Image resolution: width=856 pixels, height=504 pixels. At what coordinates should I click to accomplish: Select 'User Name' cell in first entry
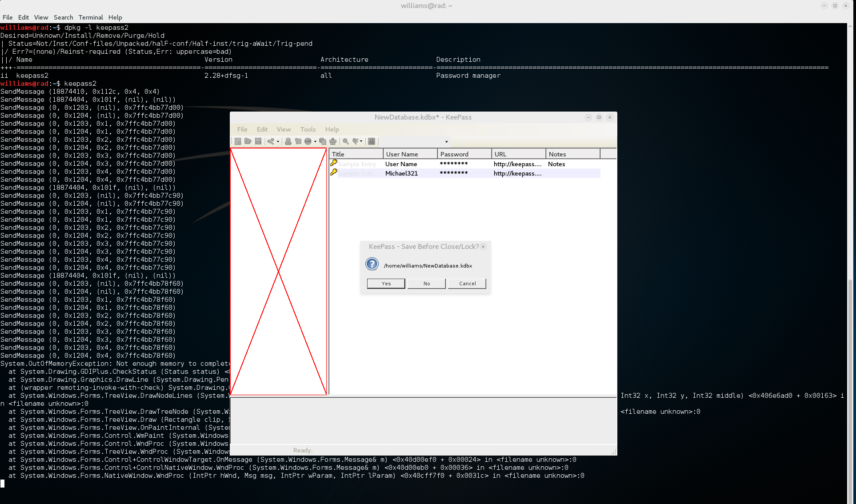pyautogui.click(x=401, y=164)
